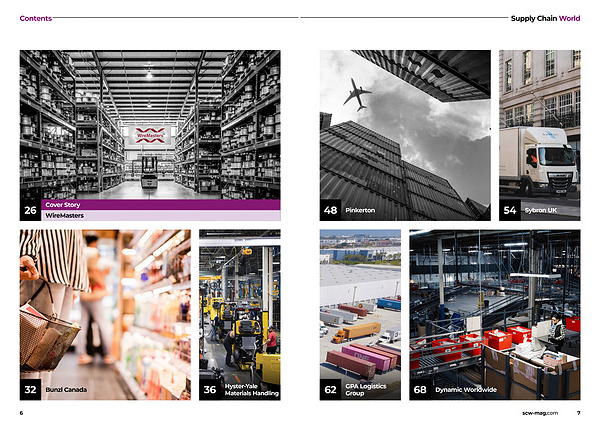Select the Bunzl Canada caption
The height and width of the screenshot is (424, 600).
tap(66, 390)
